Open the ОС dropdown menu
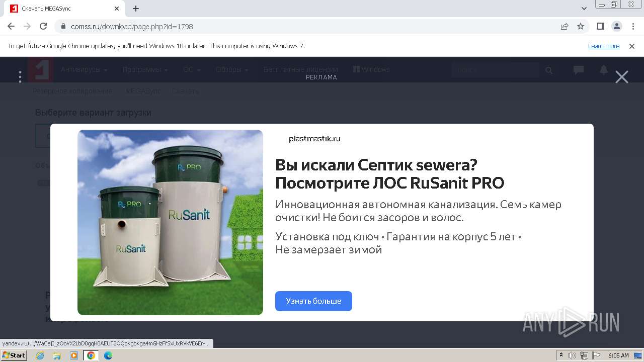 point(192,69)
